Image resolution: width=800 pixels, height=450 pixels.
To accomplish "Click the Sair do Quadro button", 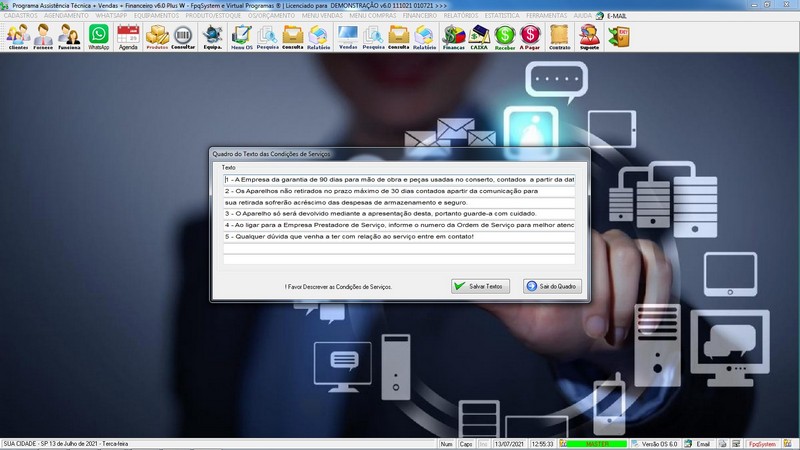I will tap(552, 286).
